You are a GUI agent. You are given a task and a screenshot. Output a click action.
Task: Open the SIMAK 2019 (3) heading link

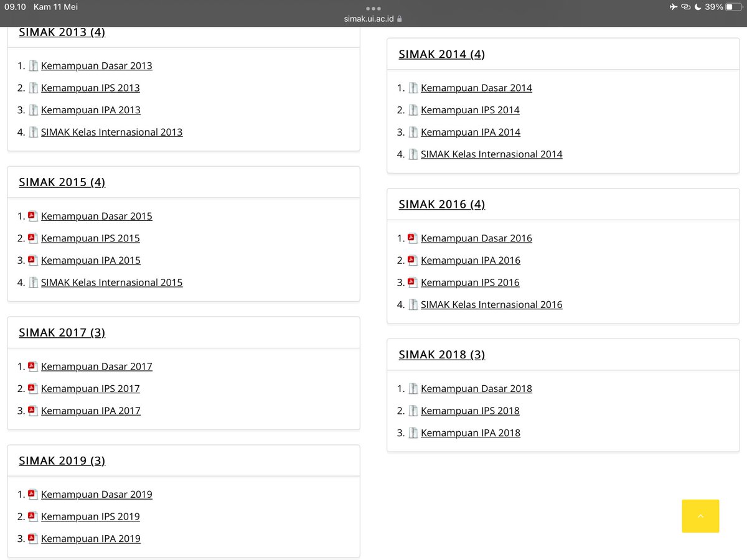coord(62,460)
